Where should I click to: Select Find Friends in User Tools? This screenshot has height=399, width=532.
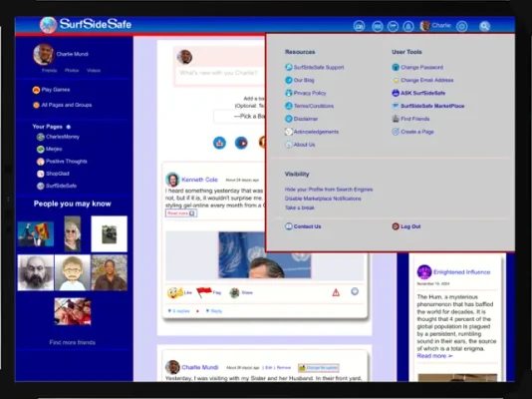[x=410, y=119]
